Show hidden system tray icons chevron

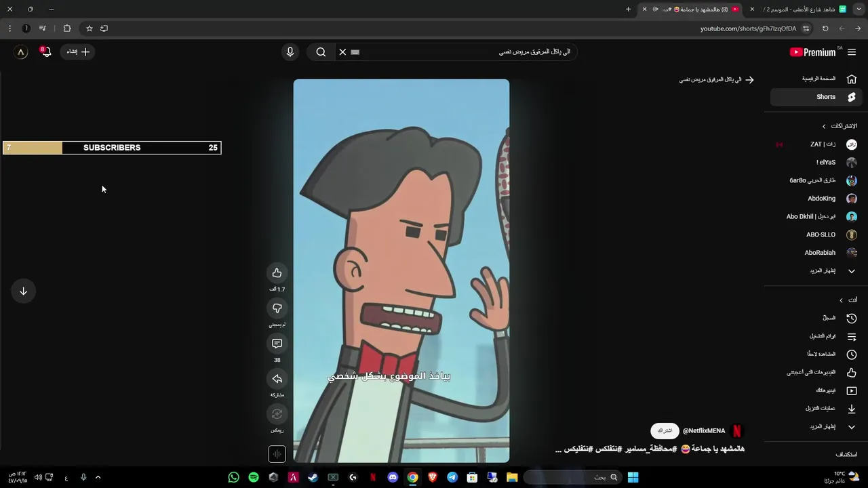click(x=98, y=478)
